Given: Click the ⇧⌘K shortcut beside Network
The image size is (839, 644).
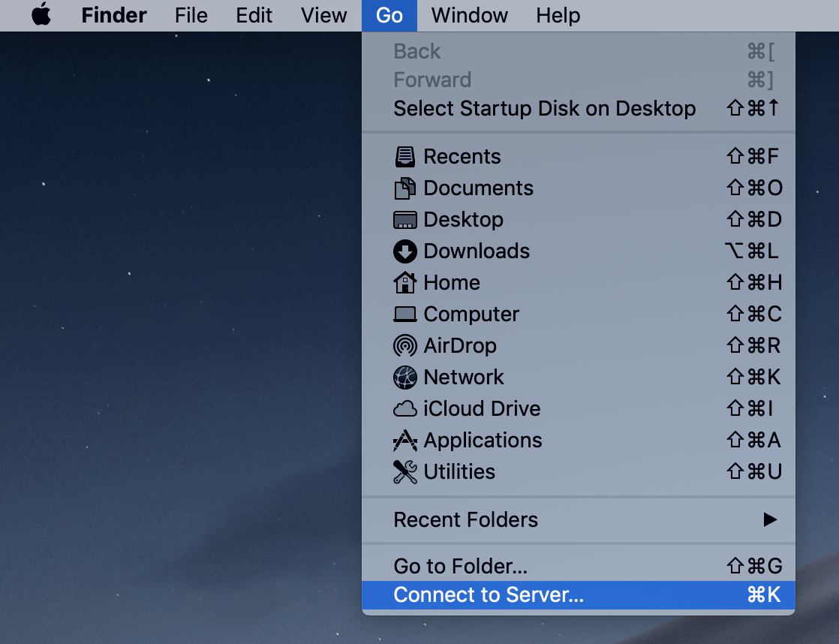Looking at the screenshot, I should 753,378.
